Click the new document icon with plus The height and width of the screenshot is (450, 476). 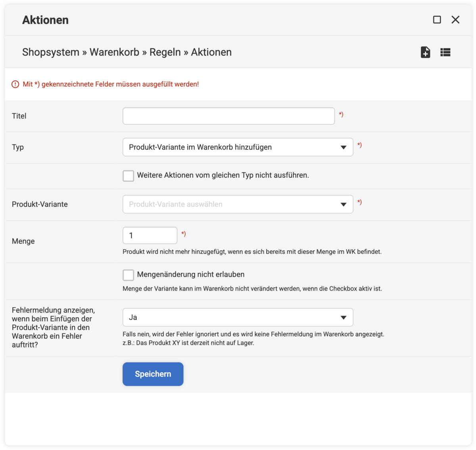425,52
